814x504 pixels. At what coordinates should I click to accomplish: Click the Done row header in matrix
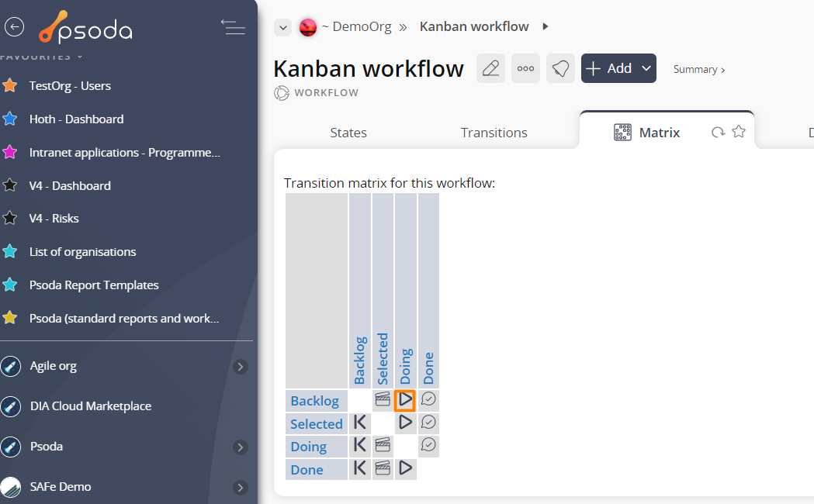[307, 470]
